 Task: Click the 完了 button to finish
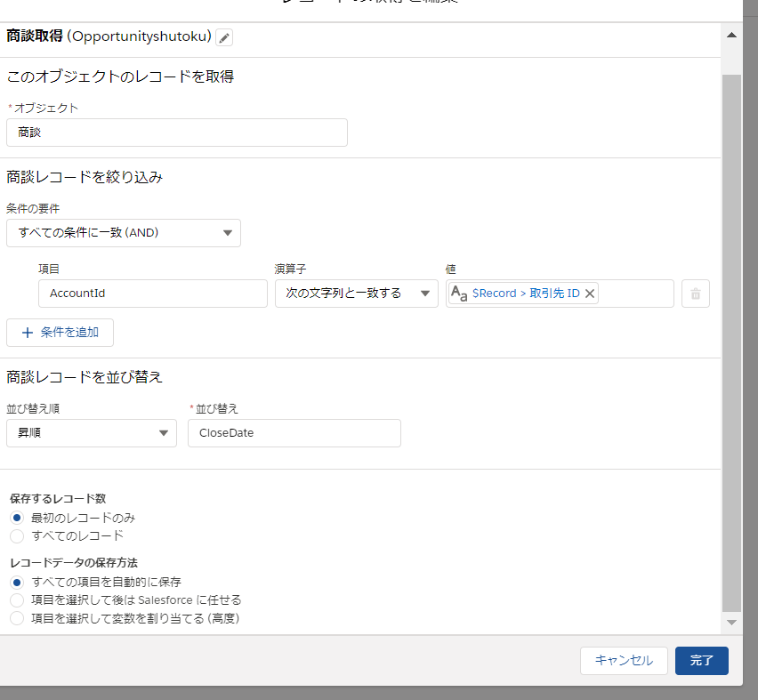pos(702,661)
